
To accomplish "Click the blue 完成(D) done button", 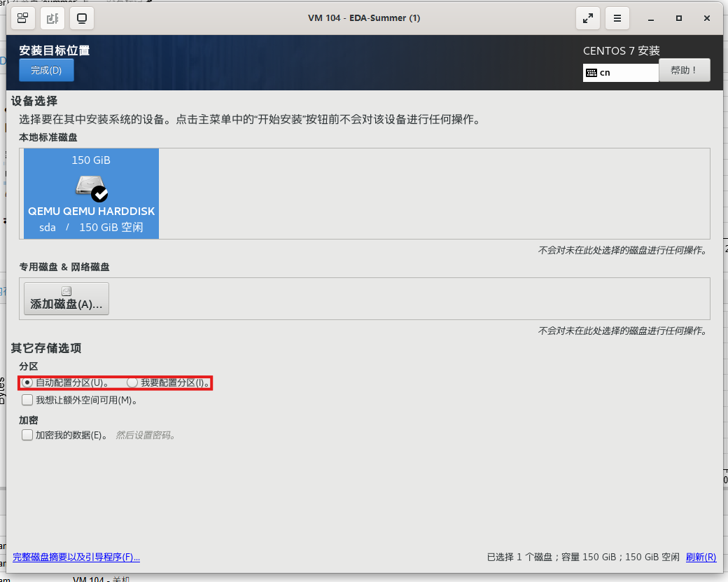I will click(46, 70).
